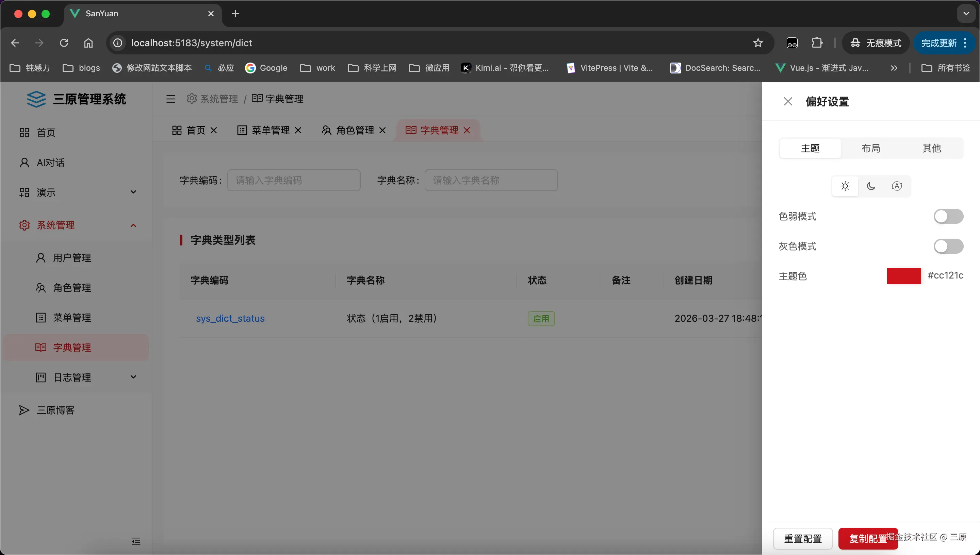
Task: Select the auto/follow-system theme icon
Action: 897,186
